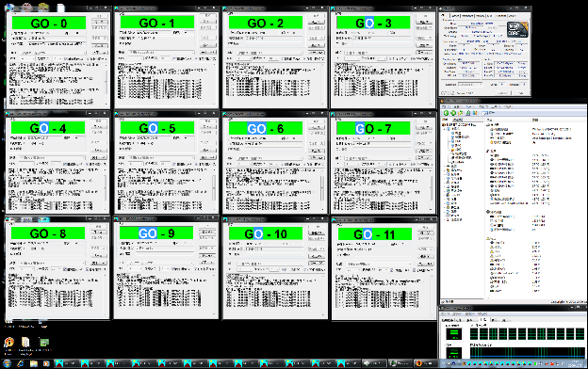This screenshot has width=588, height=369.
Task: Switch to the Memory tab in CPU-Z
Action: (x=480, y=16)
